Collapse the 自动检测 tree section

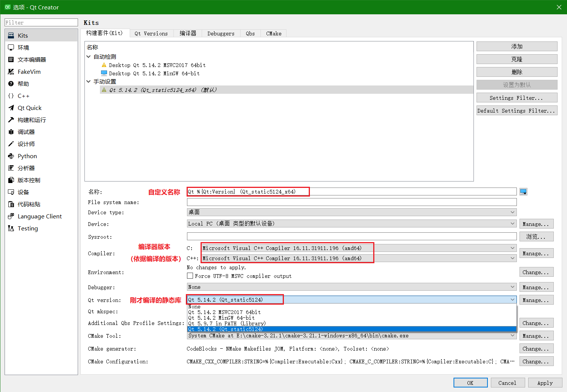(89, 56)
